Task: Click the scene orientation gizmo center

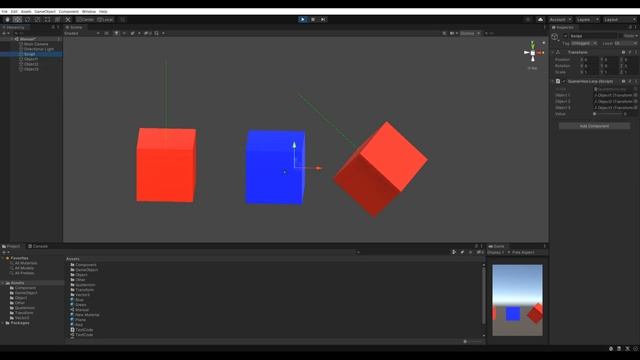Action: point(533,53)
